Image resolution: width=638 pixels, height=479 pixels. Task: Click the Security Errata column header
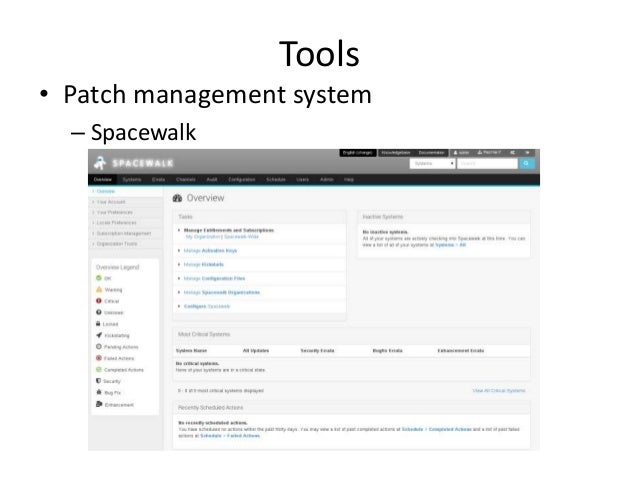(317, 350)
